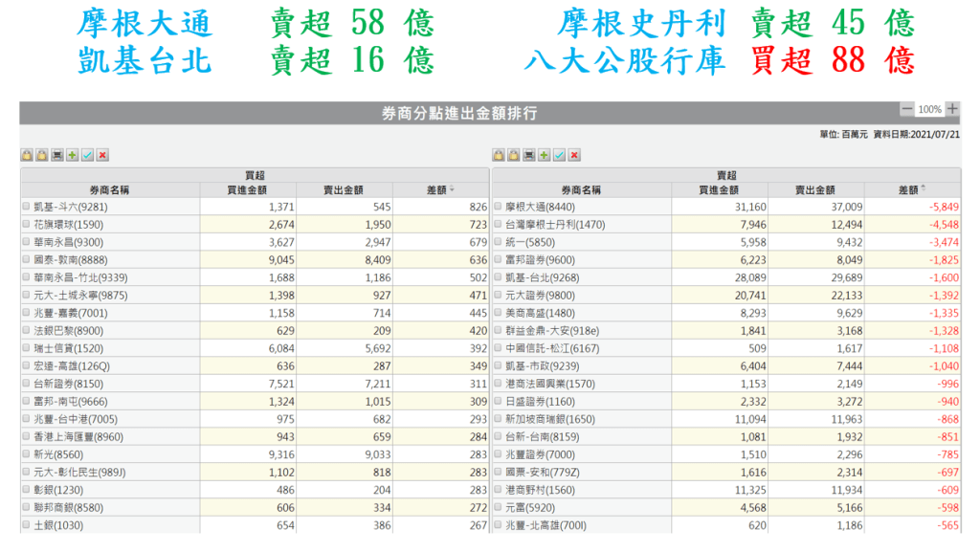Zoom out with the minus button beside 100%
980x552 pixels.
[x=907, y=109]
